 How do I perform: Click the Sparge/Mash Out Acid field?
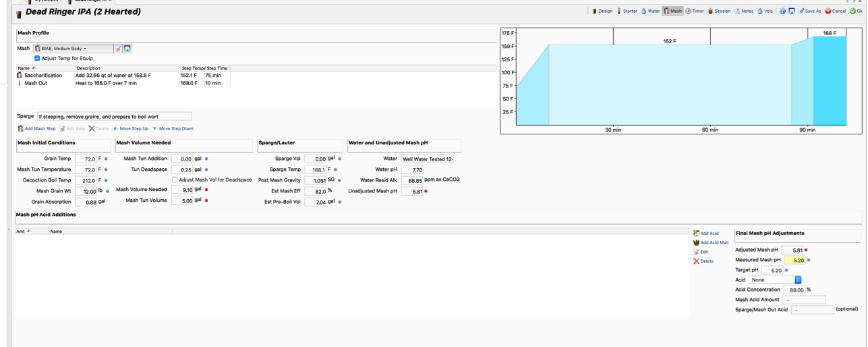click(812, 310)
